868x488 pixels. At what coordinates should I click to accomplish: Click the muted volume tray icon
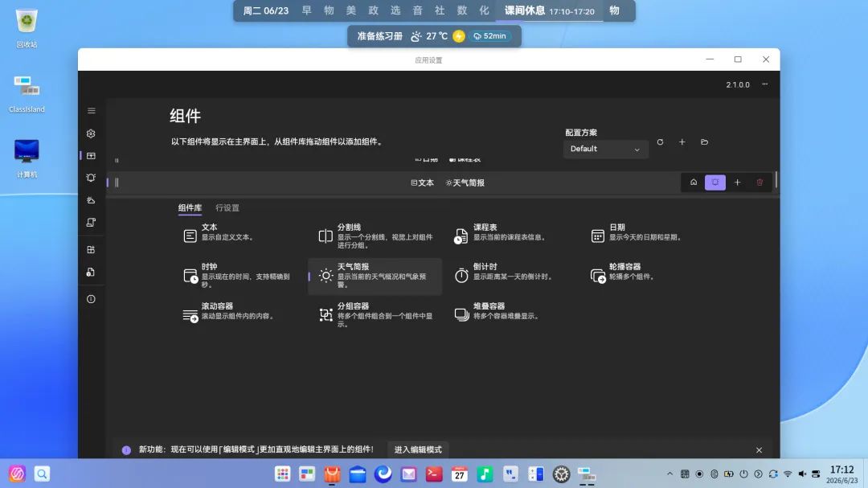point(802,474)
